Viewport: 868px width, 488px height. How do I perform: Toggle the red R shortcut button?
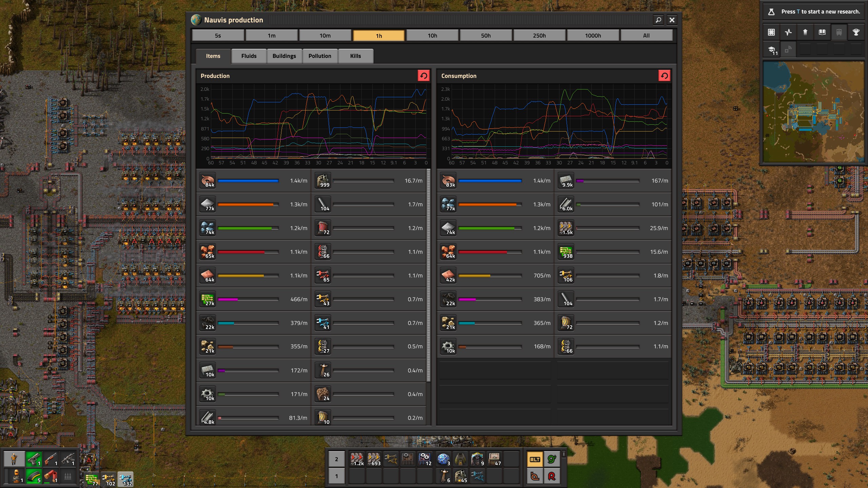pos(552,476)
